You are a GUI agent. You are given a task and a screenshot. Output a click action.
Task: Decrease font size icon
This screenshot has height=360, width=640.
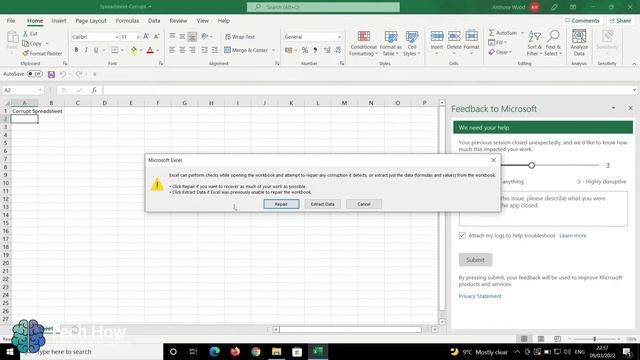pos(156,37)
